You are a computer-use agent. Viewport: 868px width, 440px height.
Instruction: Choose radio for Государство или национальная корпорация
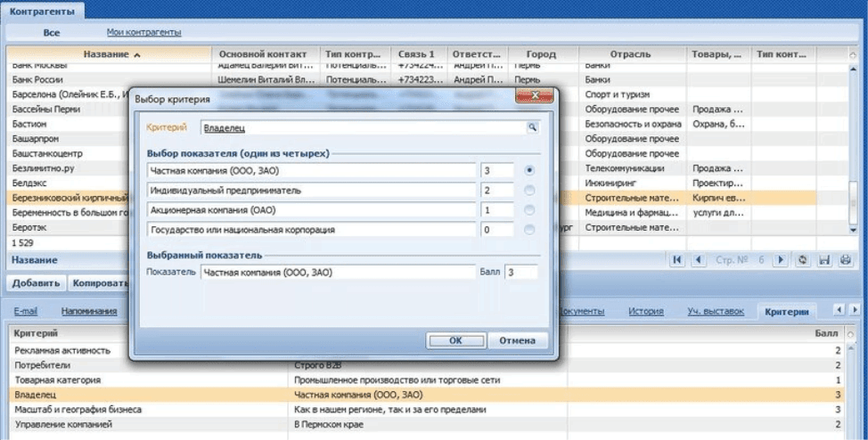[530, 230]
